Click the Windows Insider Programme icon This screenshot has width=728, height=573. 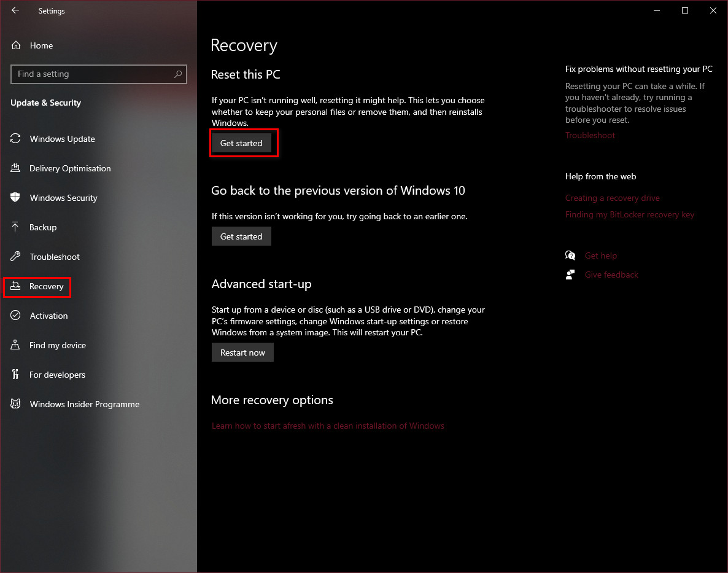[15, 404]
